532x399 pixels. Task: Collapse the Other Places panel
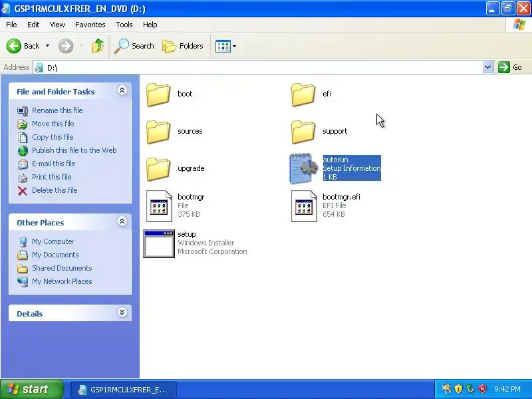(x=122, y=221)
